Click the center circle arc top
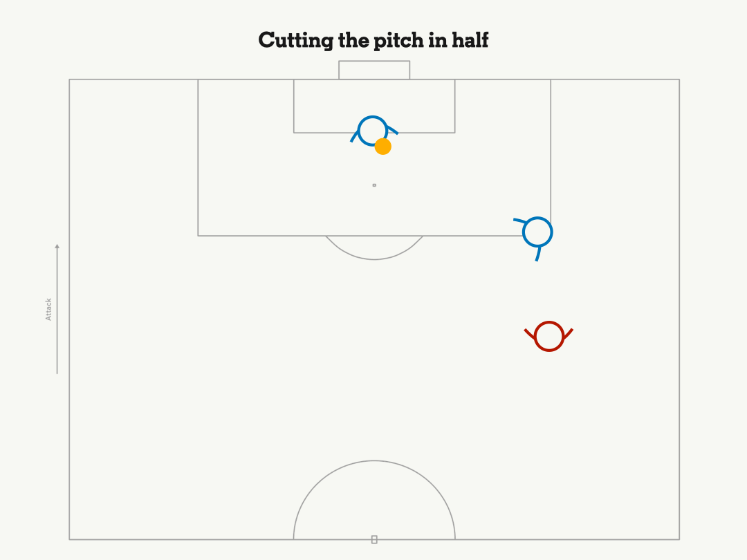 [x=374, y=460]
